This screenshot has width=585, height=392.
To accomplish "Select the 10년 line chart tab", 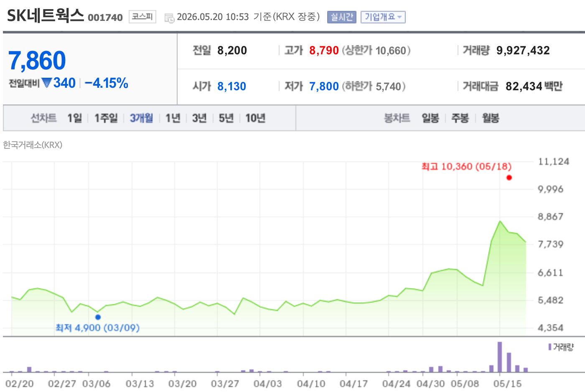I will [x=255, y=118].
